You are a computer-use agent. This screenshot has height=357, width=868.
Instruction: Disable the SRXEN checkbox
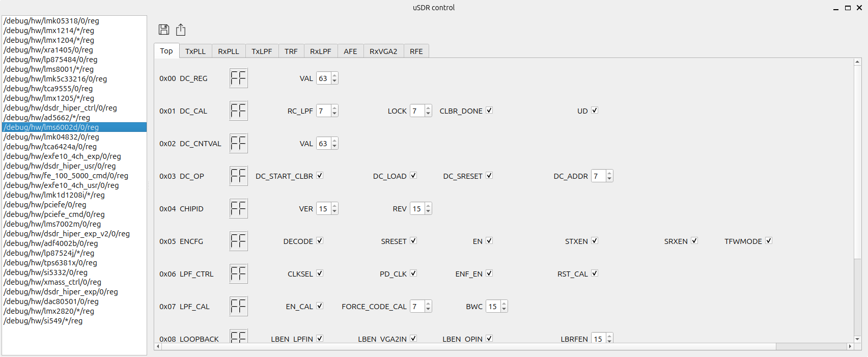coord(694,241)
